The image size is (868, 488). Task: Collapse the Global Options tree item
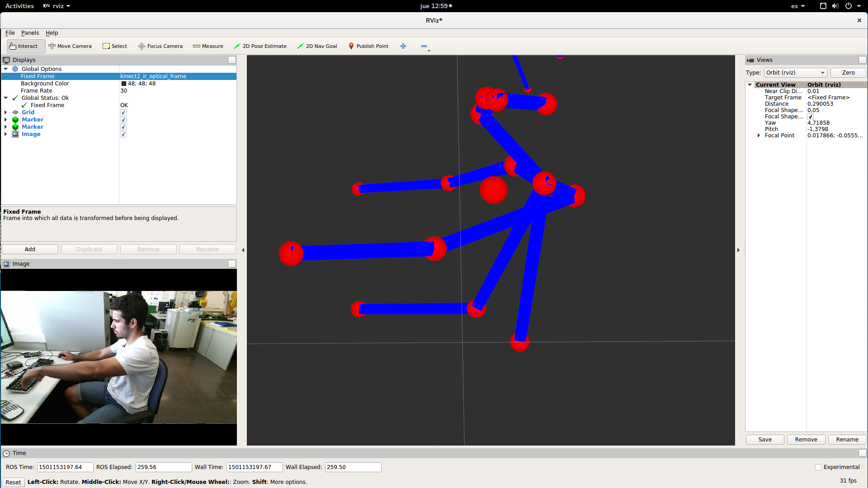pos(6,69)
